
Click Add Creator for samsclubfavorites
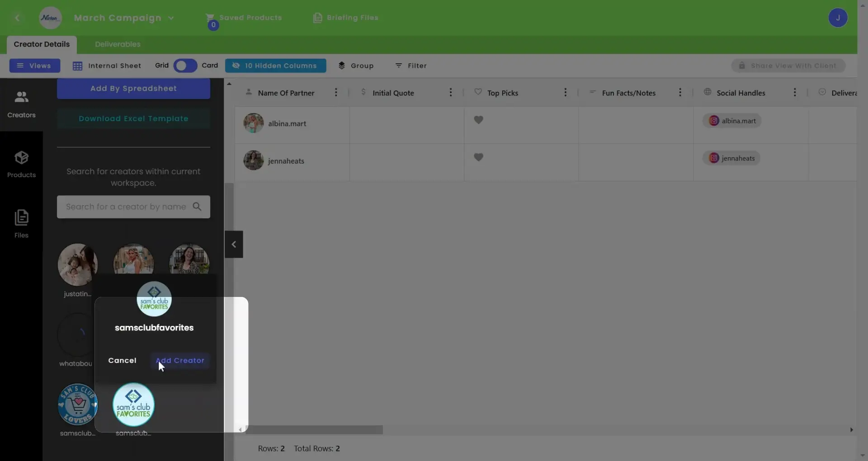[180, 360]
